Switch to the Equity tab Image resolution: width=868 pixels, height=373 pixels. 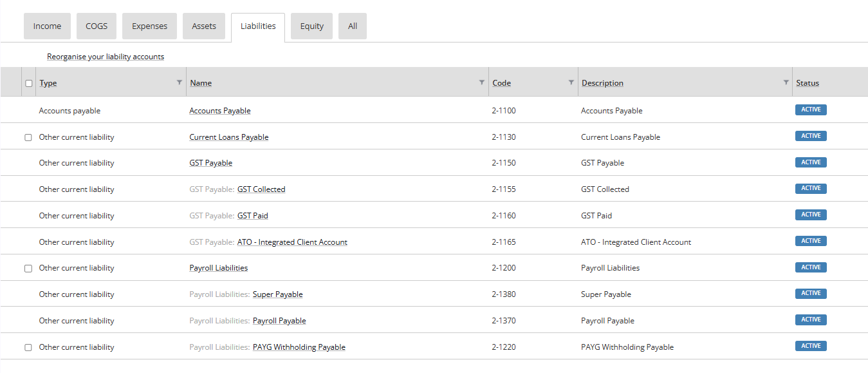click(x=312, y=26)
